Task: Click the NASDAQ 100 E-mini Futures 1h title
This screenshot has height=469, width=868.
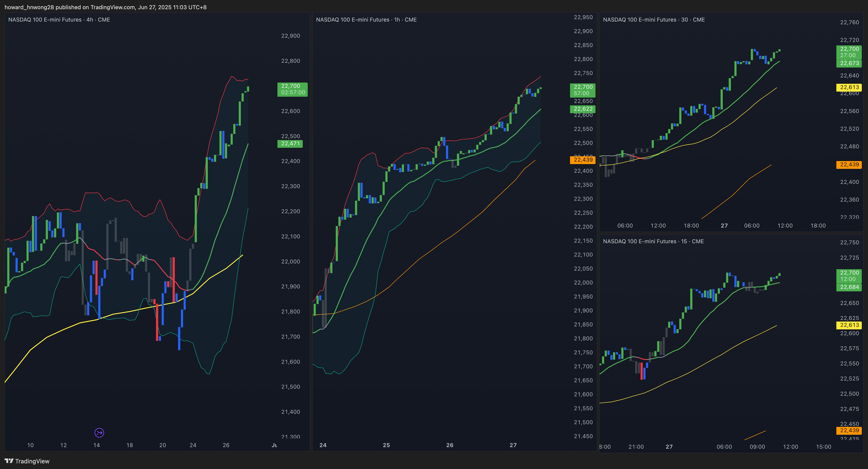Action: [366, 19]
